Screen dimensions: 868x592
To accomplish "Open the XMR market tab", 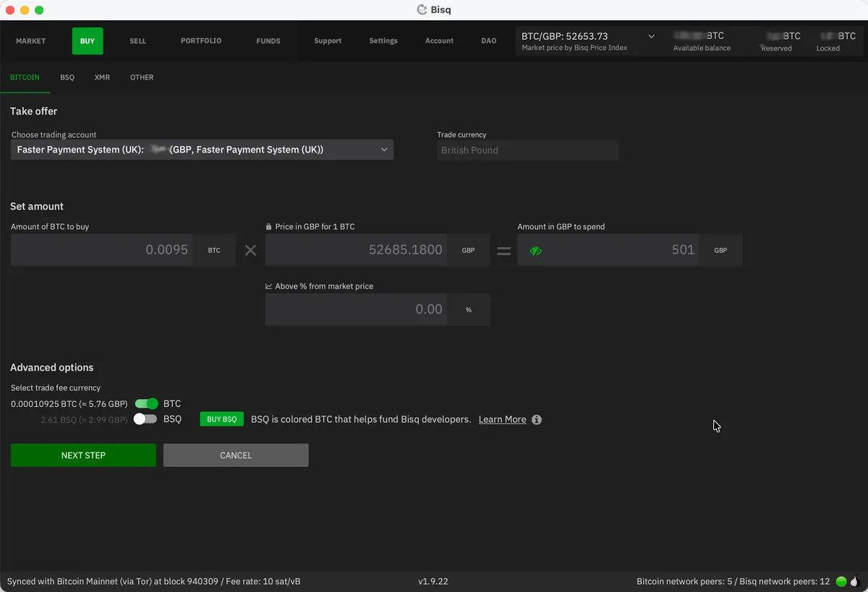I will [101, 77].
